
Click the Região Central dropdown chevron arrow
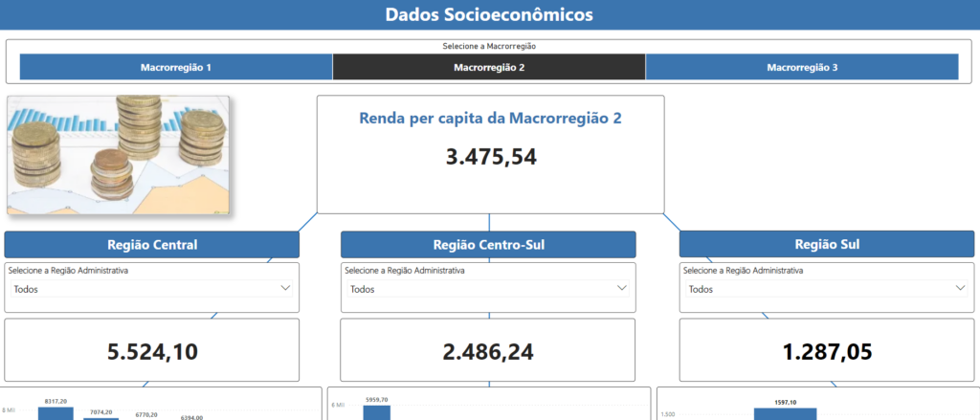click(285, 288)
